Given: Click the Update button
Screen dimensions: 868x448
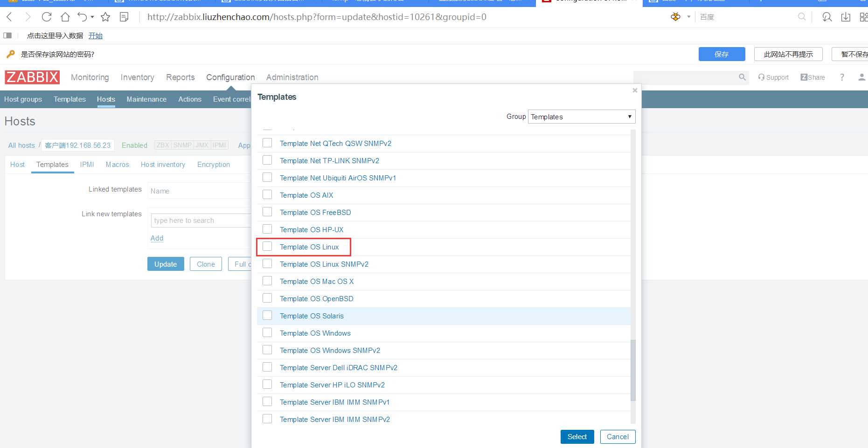Looking at the screenshot, I should tap(166, 264).
